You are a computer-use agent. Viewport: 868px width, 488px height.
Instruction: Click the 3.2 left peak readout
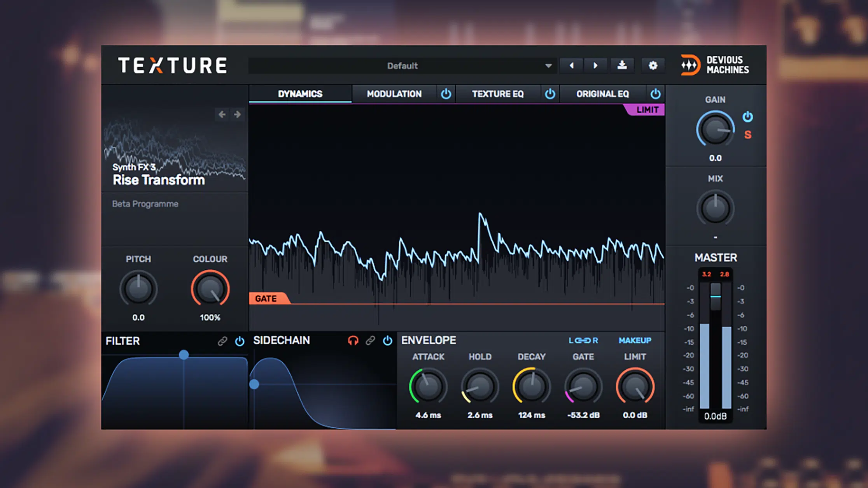click(706, 274)
